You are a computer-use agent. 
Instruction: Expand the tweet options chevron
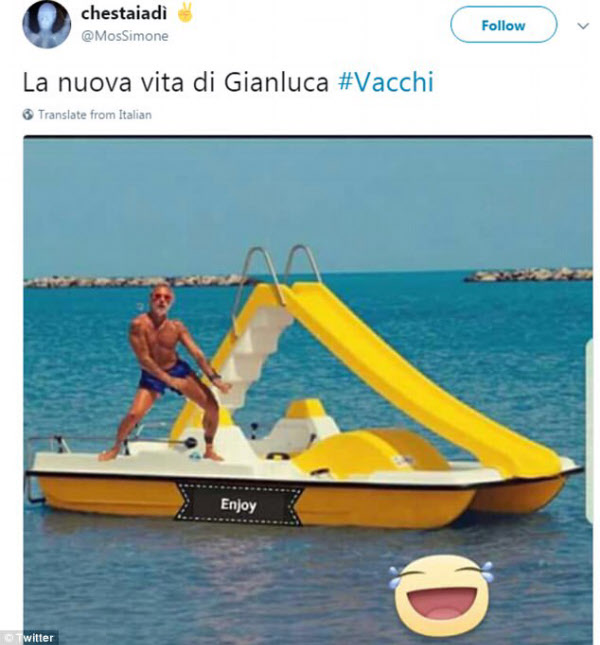click(583, 26)
